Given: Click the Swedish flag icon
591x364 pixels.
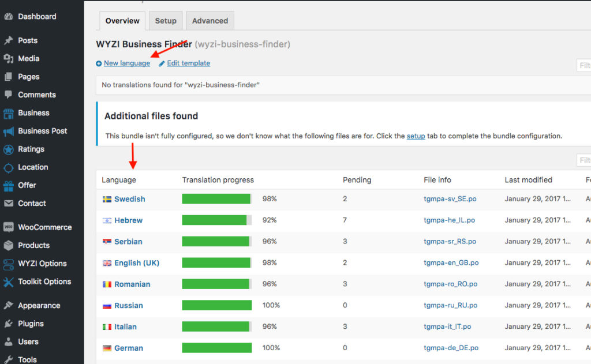Looking at the screenshot, I should pyautogui.click(x=107, y=199).
